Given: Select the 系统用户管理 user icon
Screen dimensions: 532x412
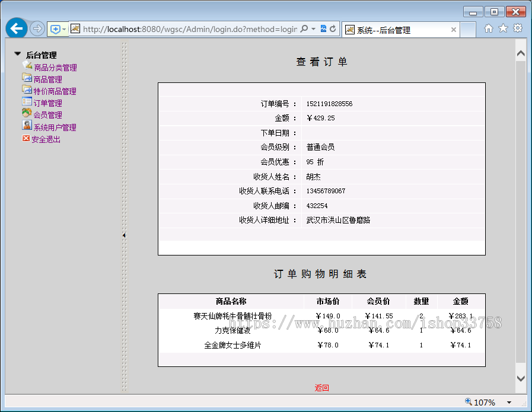Looking at the screenshot, I should pos(26,126).
